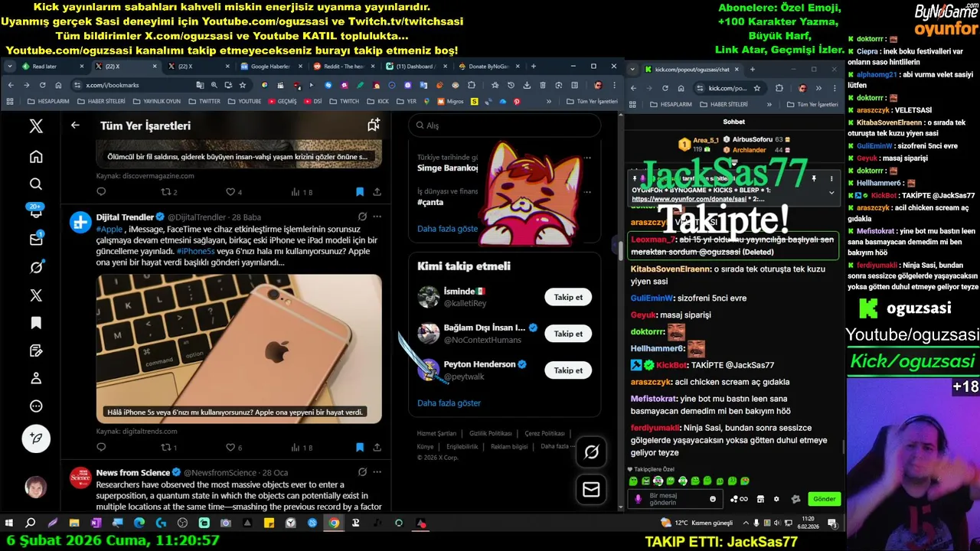
Task: Follow İsminde @kalletiRey
Action: tap(568, 297)
